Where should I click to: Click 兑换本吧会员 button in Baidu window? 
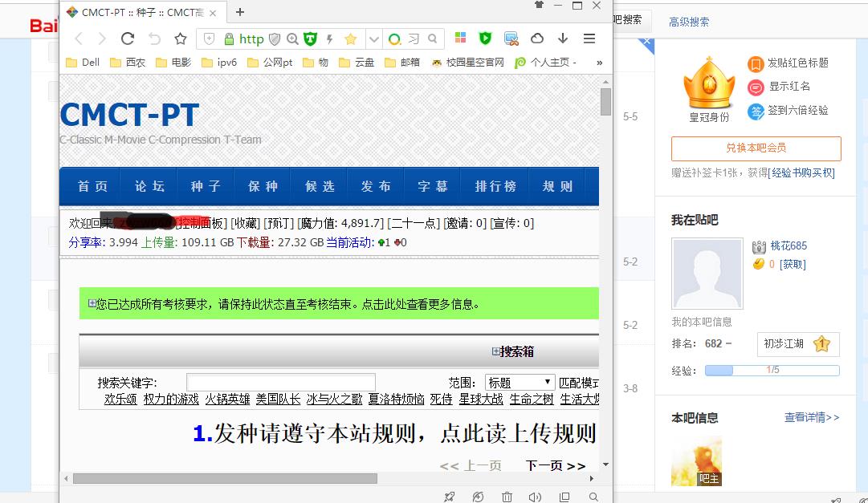coord(756,148)
